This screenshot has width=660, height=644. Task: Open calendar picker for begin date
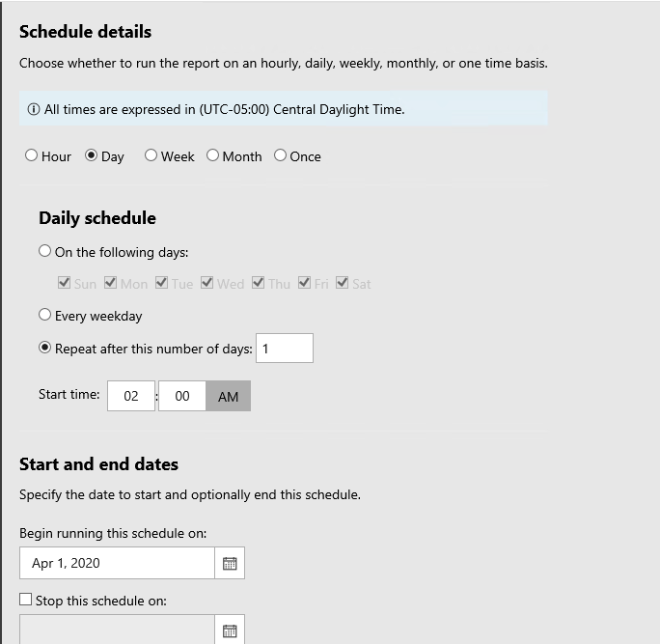click(230, 563)
